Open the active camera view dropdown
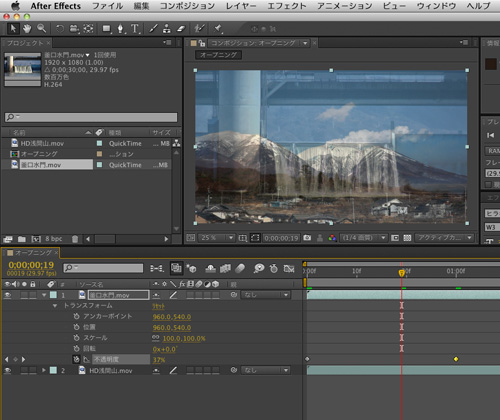Image resolution: width=500 pixels, height=420 pixels. [444, 238]
